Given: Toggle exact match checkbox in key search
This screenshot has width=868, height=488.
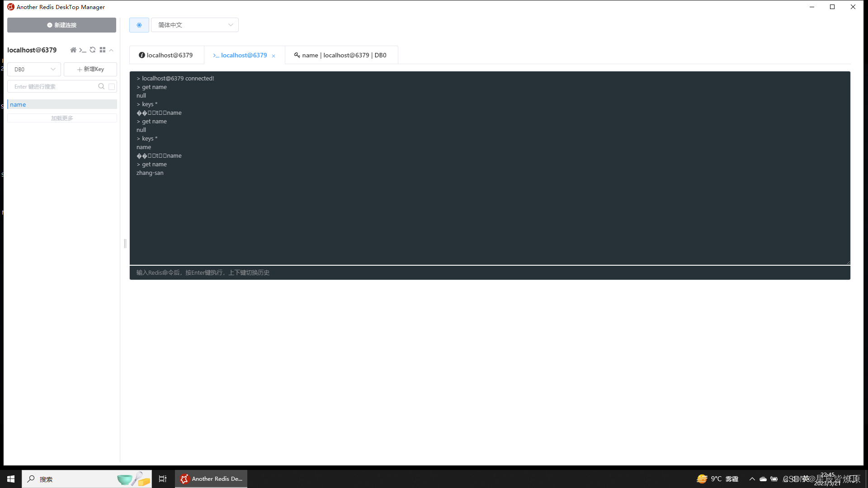Looking at the screenshot, I should 112,87.
